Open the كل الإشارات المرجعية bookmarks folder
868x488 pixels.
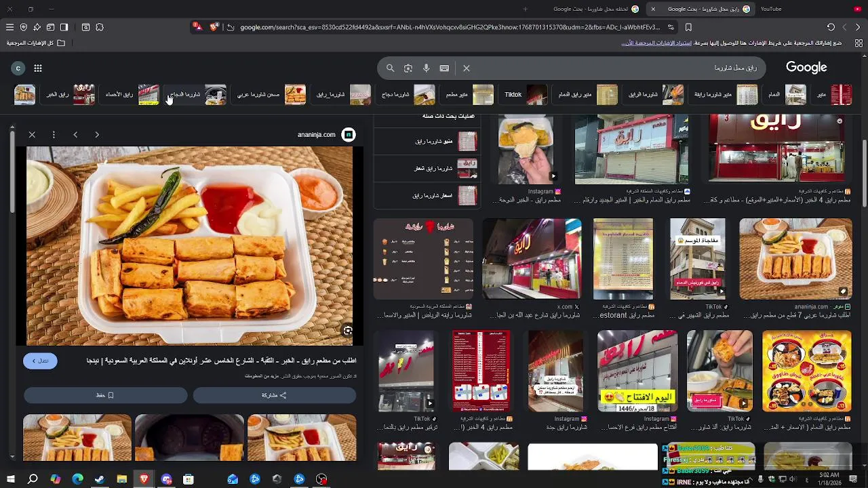click(35, 43)
